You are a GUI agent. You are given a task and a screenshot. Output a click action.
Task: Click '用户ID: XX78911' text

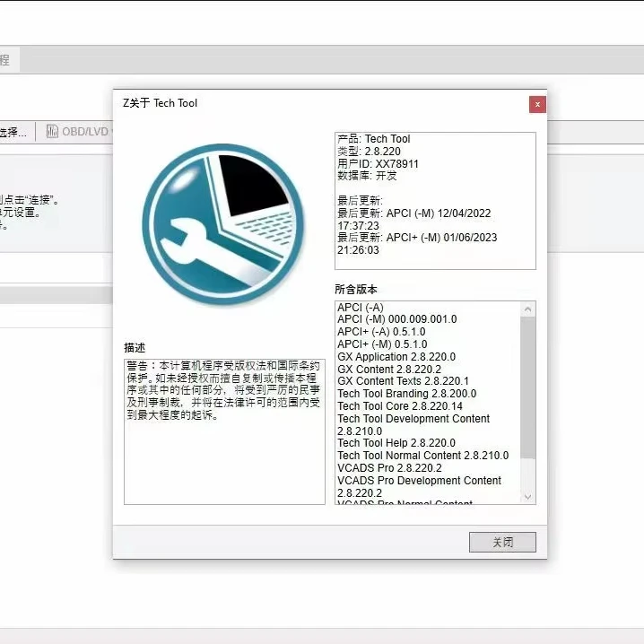(x=378, y=163)
